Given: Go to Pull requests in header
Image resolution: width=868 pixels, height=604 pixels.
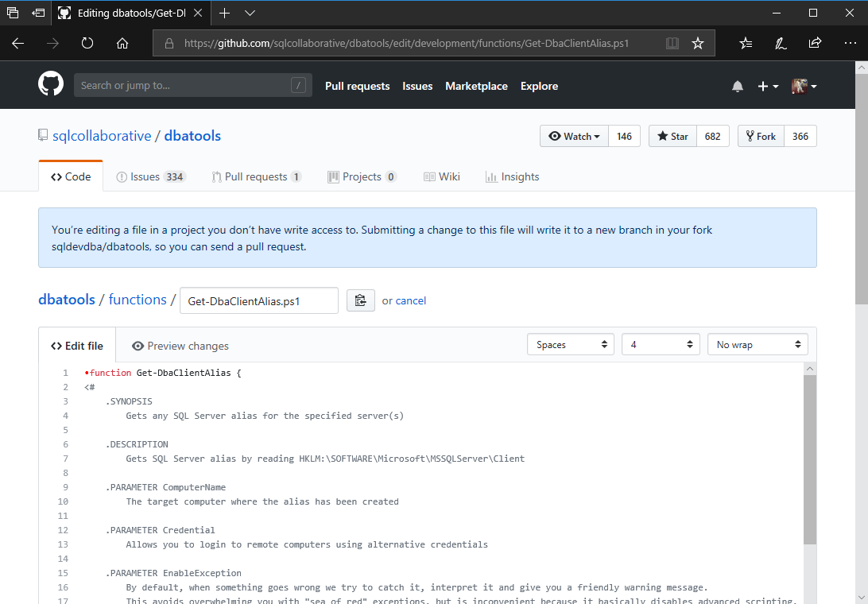Looking at the screenshot, I should (x=357, y=86).
